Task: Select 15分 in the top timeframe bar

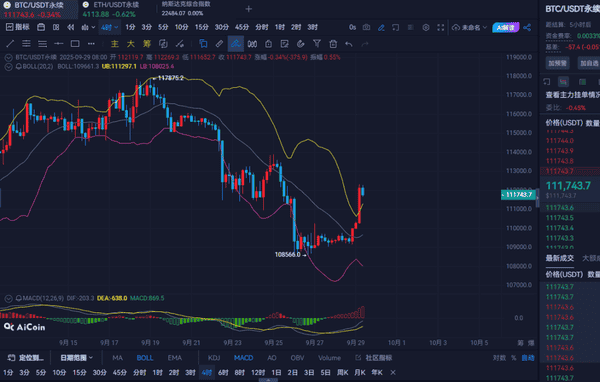Action: (202, 27)
